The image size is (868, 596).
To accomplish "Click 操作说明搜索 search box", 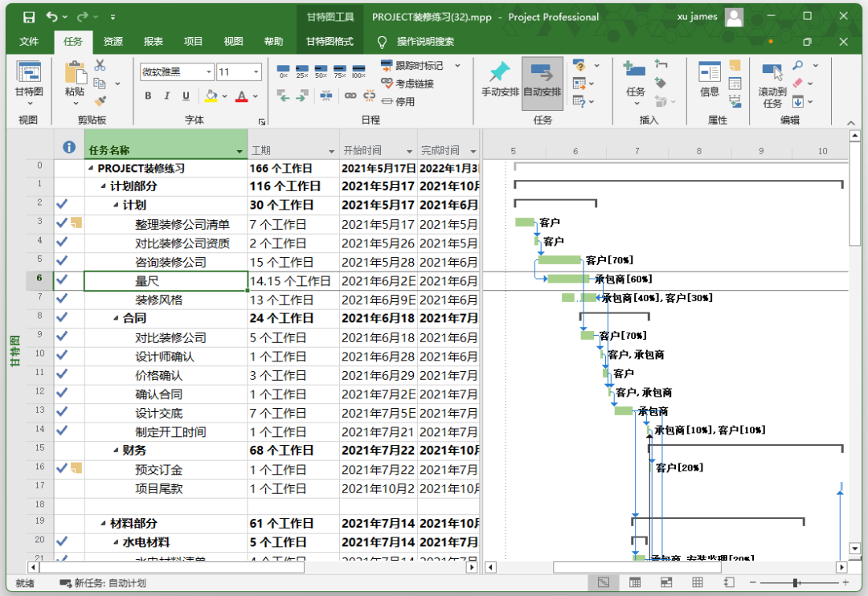I will tap(425, 42).
